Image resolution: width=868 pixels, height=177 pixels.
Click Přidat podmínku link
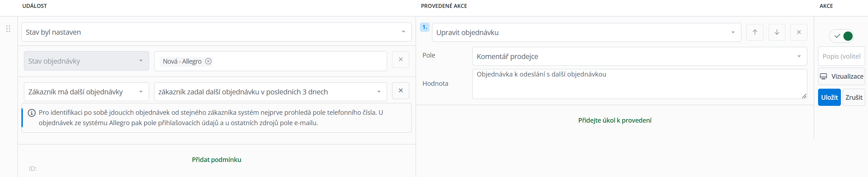(x=217, y=159)
